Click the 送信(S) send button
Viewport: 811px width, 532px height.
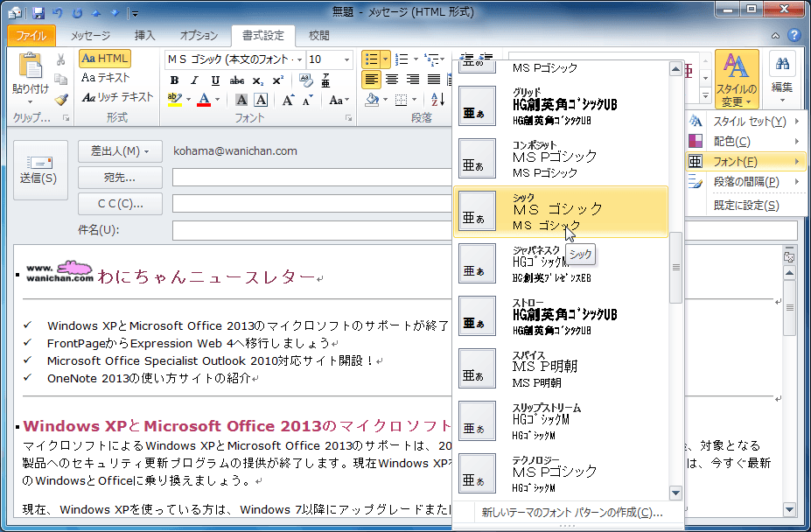pos(40,170)
